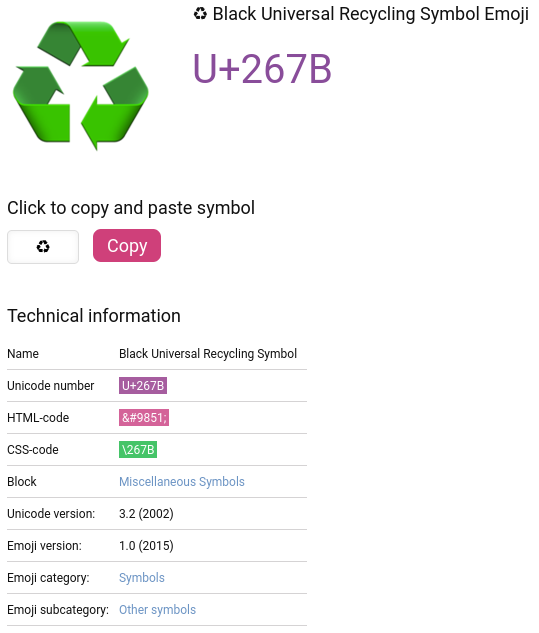Click the small recycling symbol in the page title
Screen dimensions: 539x633
click(x=200, y=14)
